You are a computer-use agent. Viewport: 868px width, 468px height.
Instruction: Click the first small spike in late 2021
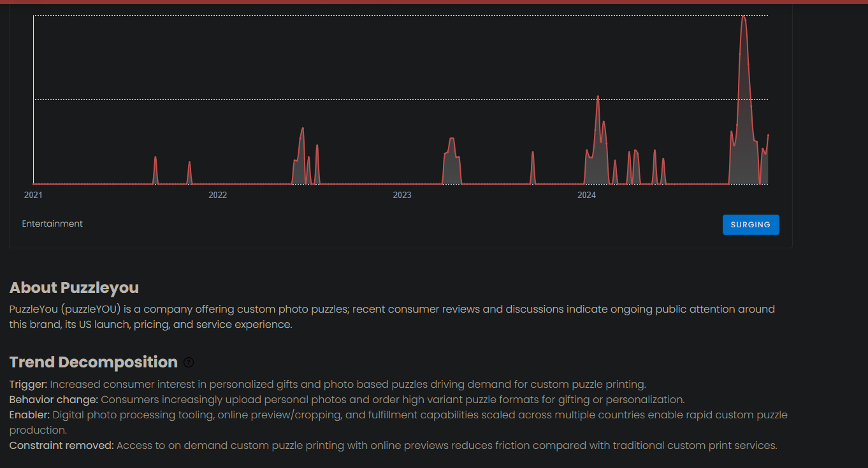tap(156, 158)
